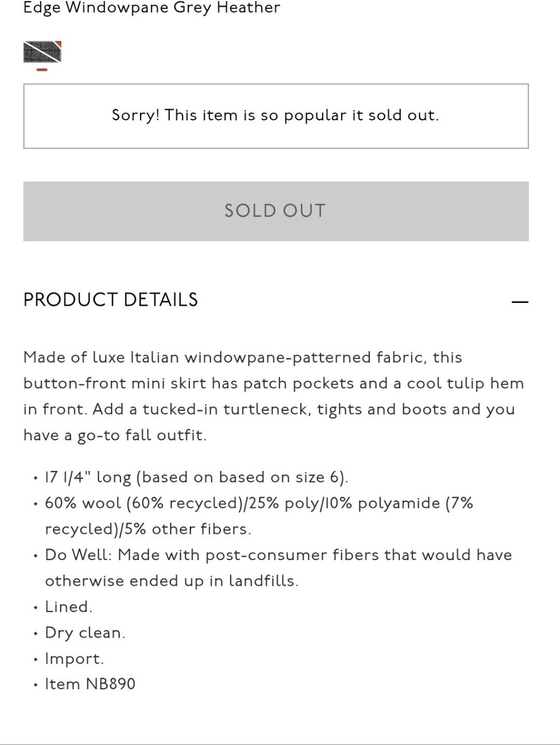Click the Do Well post-consumer fibers bullet

point(278,555)
